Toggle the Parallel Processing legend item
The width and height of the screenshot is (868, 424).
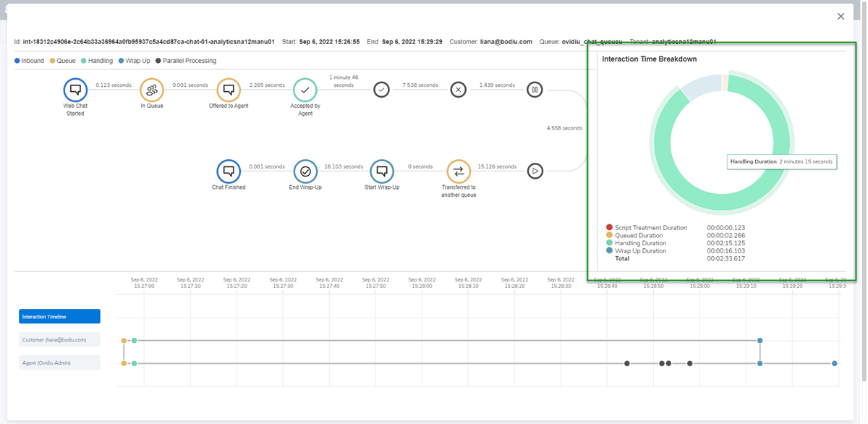(x=186, y=61)
